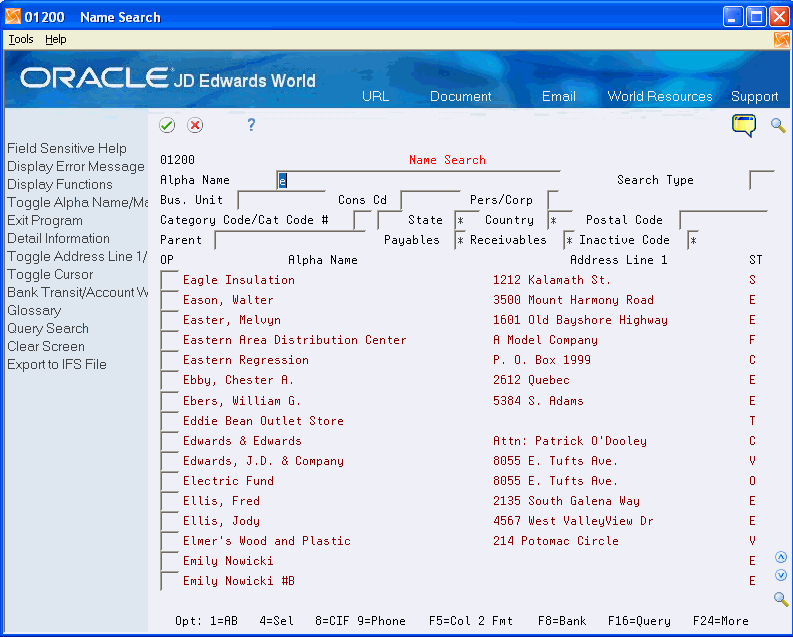The image size is (793, 637).
Task: Open the URL link in banner
Action: point(375,96)
